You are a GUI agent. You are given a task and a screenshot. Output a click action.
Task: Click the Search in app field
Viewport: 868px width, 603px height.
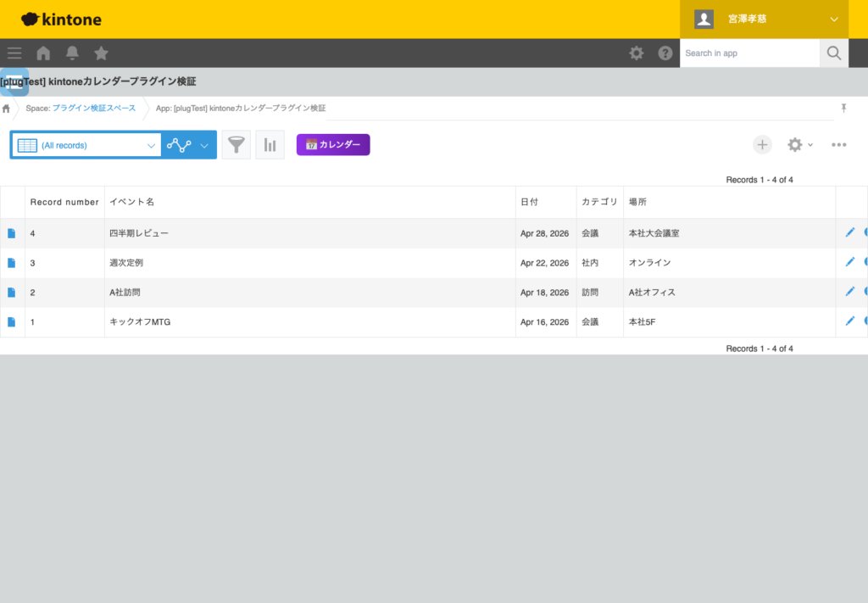[x=749, y=53]
